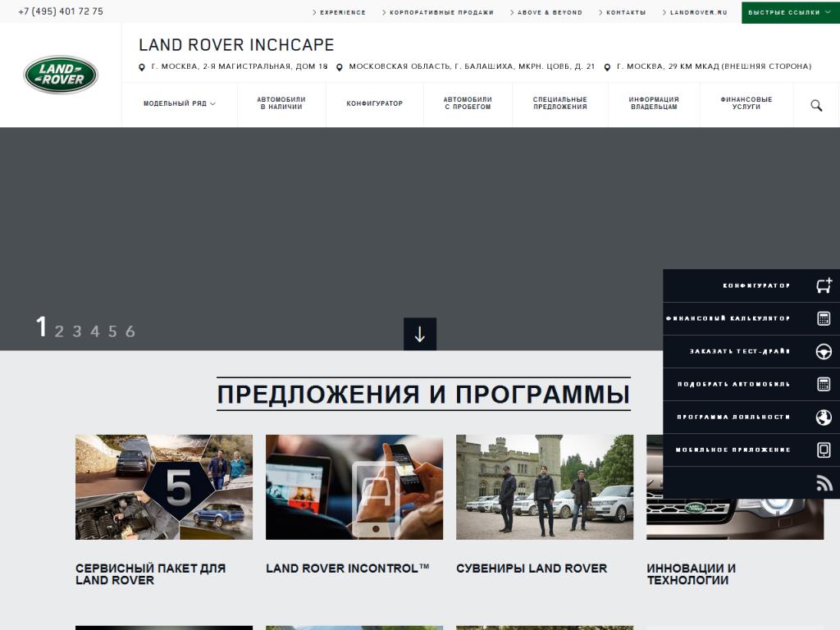Select slide 4 in carousel pager
Screen dimensions: 840x630
tap(95, 331)
